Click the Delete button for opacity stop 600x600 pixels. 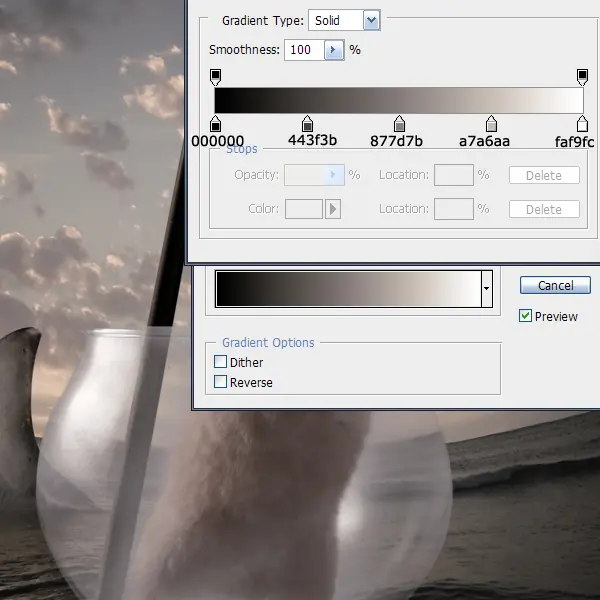point(544,175)
